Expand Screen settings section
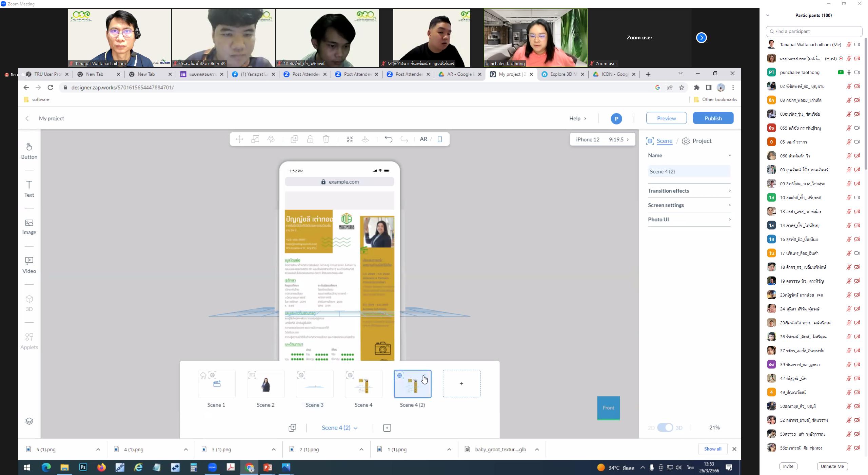This screenshot has width=868, height=475. point(689,205)
